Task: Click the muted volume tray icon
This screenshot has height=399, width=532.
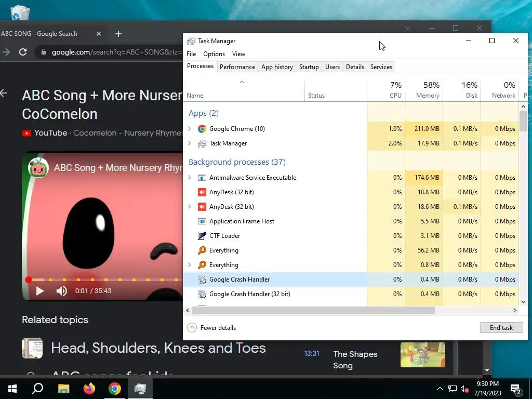Action: tap(465, 389)
